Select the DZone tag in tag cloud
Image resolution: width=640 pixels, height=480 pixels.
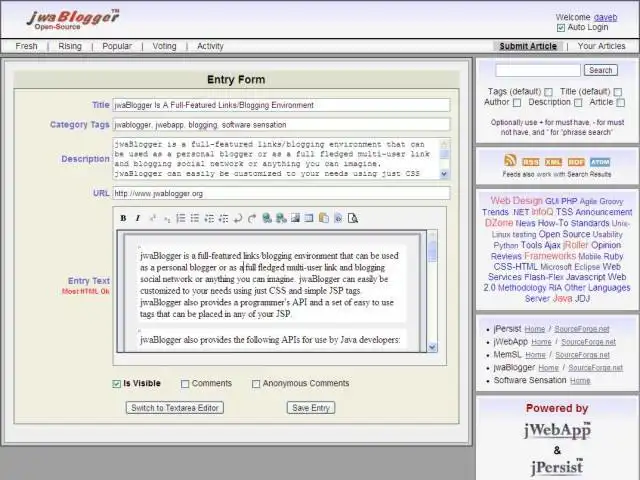(499, 223)
